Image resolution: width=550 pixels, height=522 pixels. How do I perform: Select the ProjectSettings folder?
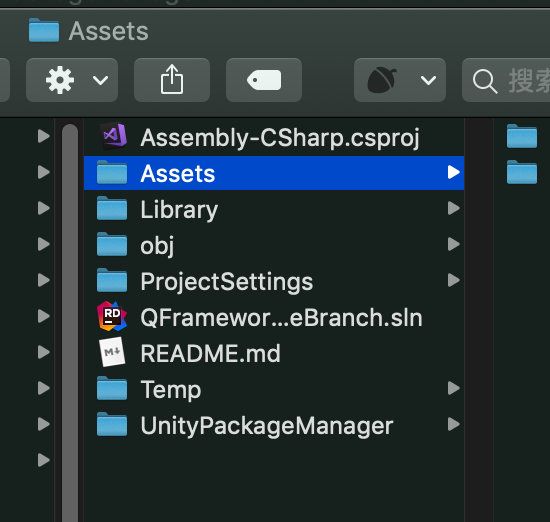click(274, 281)
